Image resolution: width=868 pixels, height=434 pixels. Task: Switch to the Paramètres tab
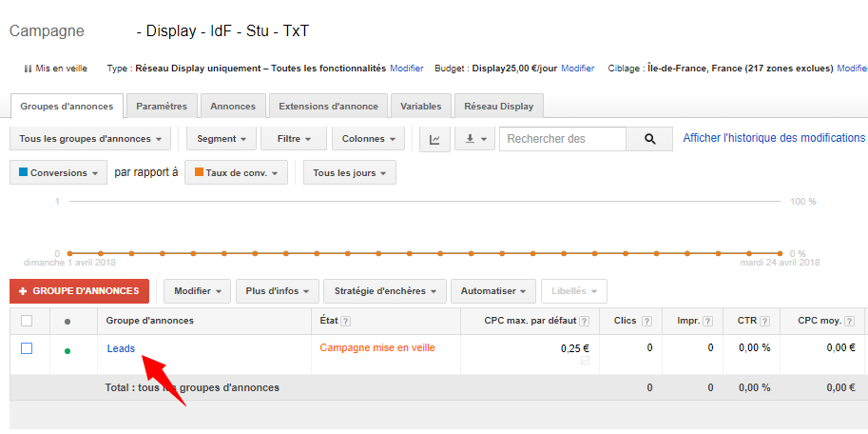coord(162,106)
